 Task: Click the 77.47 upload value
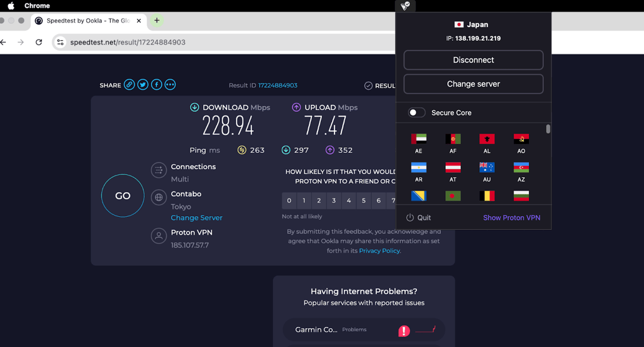325,126
